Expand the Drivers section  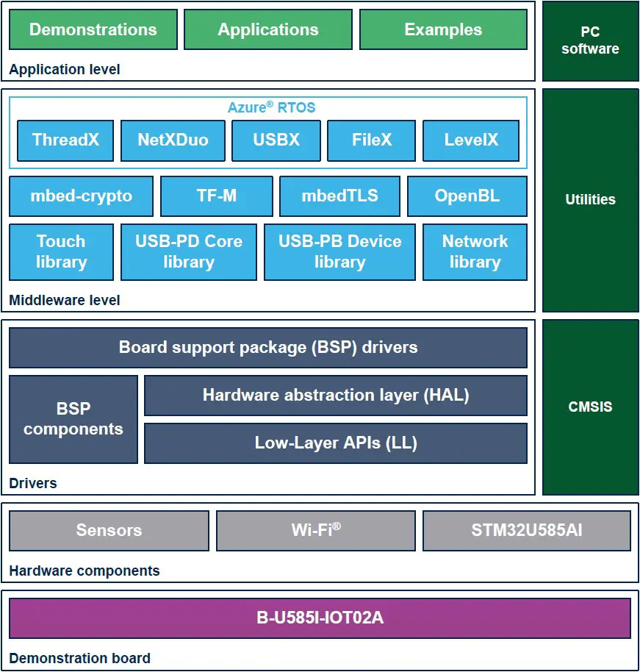[x=27, y=483]
